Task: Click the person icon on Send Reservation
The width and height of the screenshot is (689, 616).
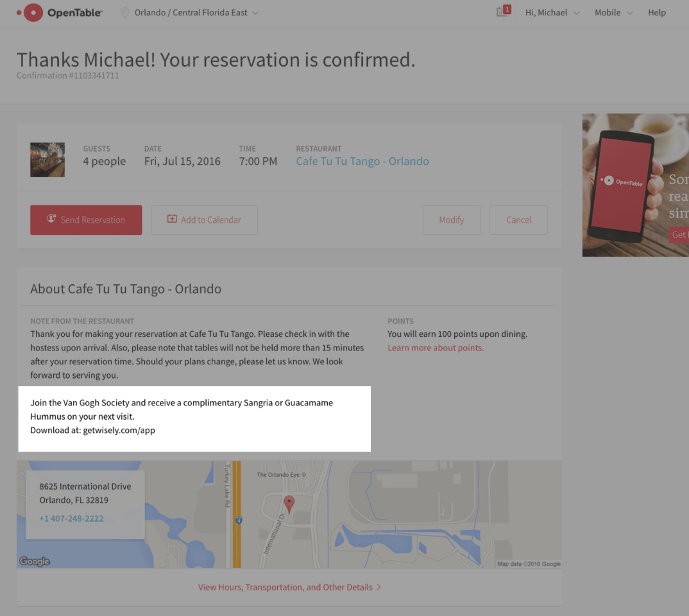Action: tap(50, 219)
